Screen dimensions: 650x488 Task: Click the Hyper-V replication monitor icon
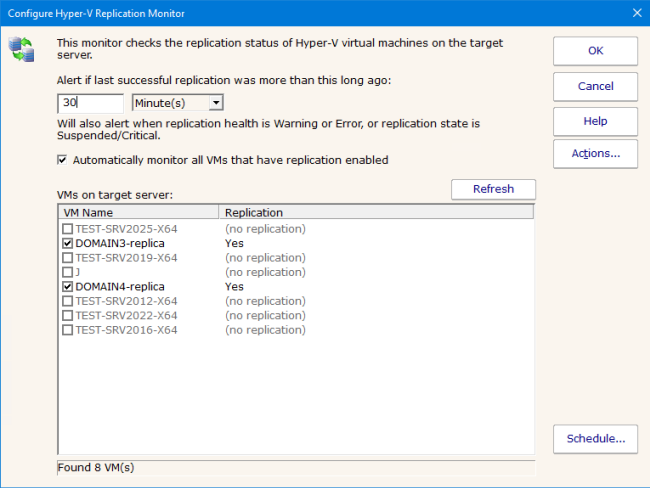(20, 49)
